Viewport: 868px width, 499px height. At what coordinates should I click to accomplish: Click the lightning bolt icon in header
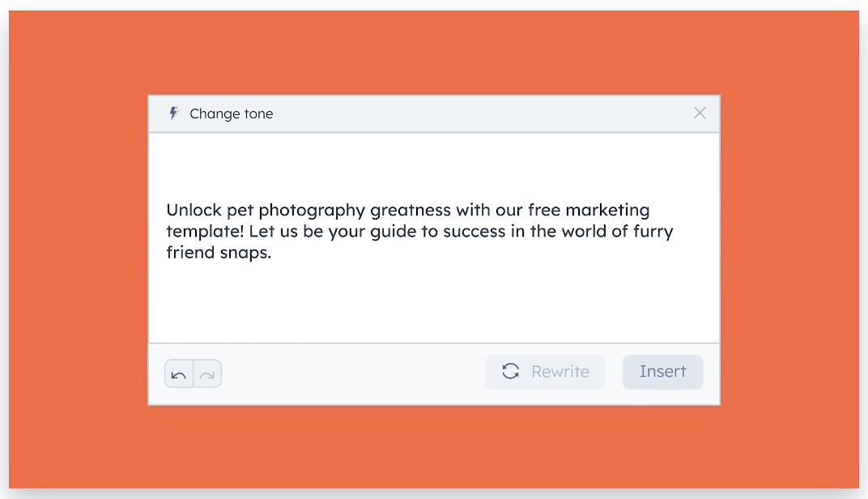coord(173,113)
